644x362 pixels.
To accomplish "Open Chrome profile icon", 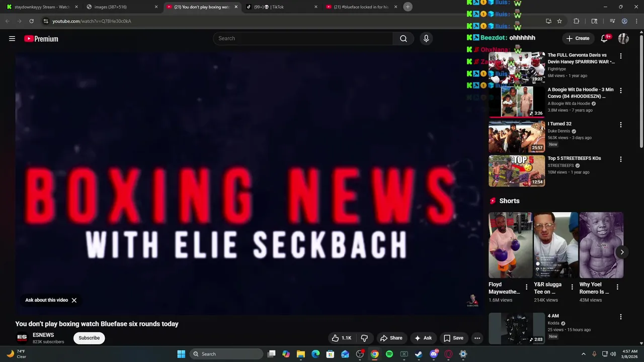I will click(624, 21).
